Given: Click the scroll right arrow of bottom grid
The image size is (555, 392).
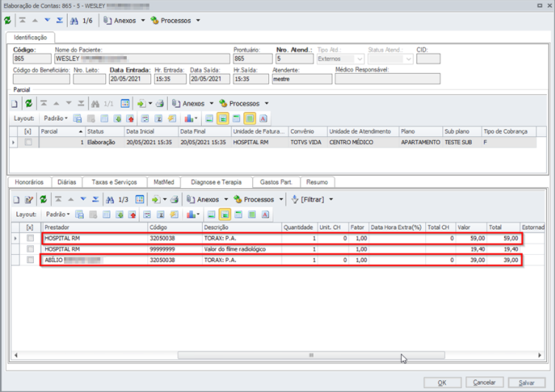Looking at the screenshot, I should coord(540,355).
